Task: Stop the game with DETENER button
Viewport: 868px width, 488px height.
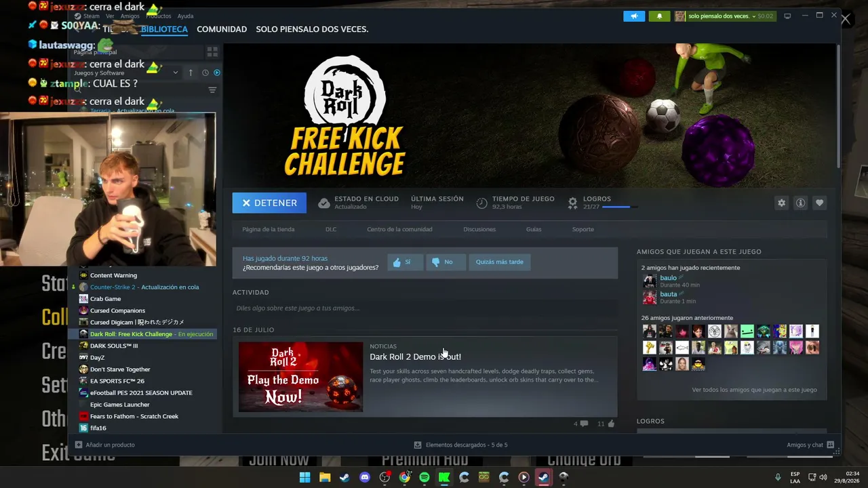Action: click(x=269, y=203)
